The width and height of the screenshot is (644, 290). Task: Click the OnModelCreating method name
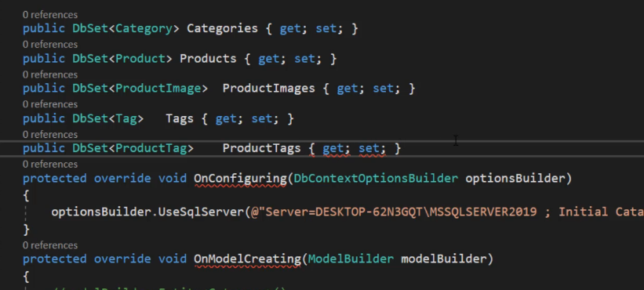click(247, 259)
